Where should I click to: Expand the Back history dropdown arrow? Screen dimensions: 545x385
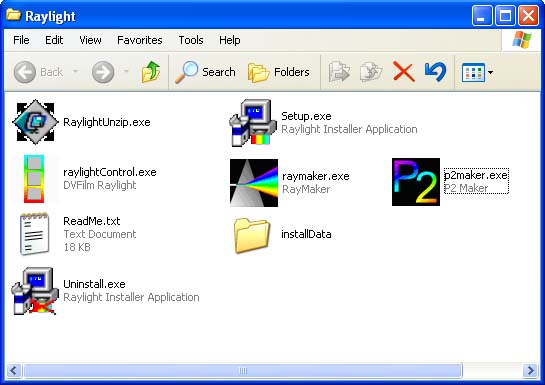click(x=75, y=72)
